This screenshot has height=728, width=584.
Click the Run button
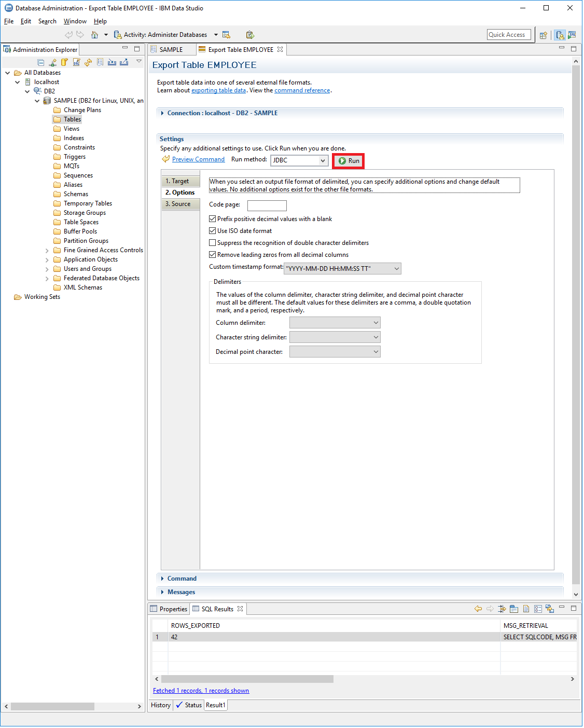349,161
